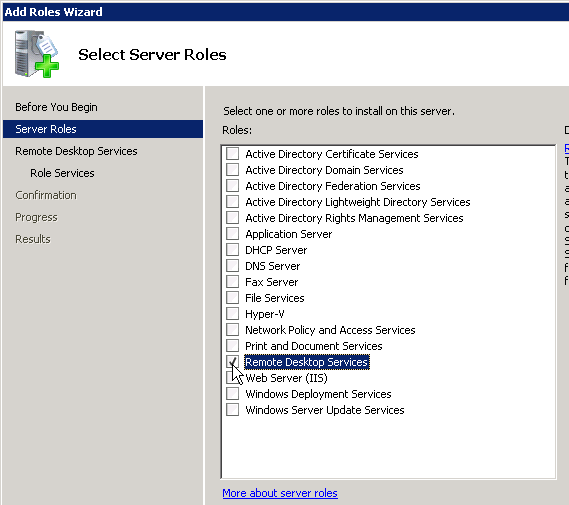Open the Role Services step
The image size is (569, 505).
click(x=62, y=173)
